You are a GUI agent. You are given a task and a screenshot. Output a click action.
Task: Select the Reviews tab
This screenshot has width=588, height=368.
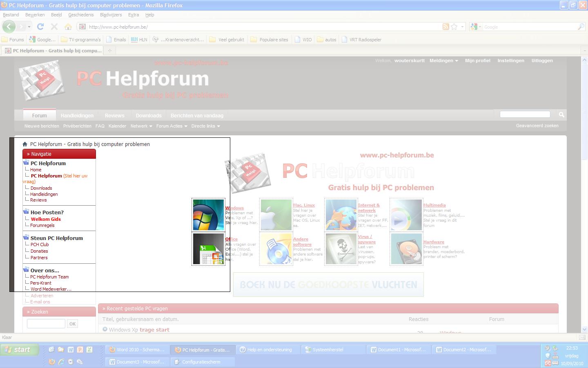114,115
